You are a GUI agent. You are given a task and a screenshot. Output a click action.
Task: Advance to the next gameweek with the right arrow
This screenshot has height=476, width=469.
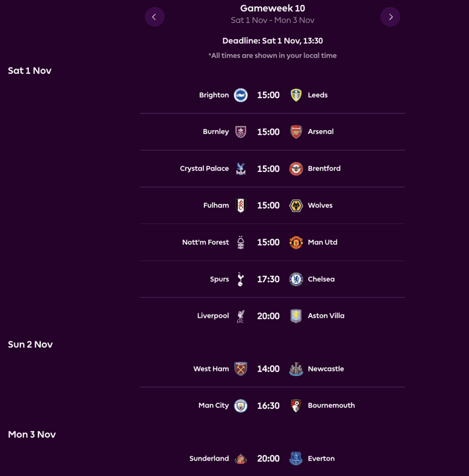tap(390, 17)
